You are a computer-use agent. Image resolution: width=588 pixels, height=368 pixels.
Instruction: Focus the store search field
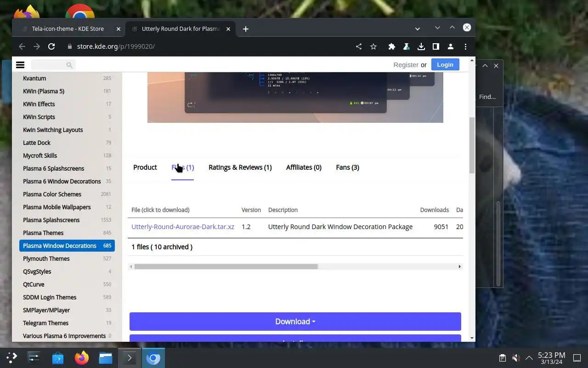click(x=53, y=65)
